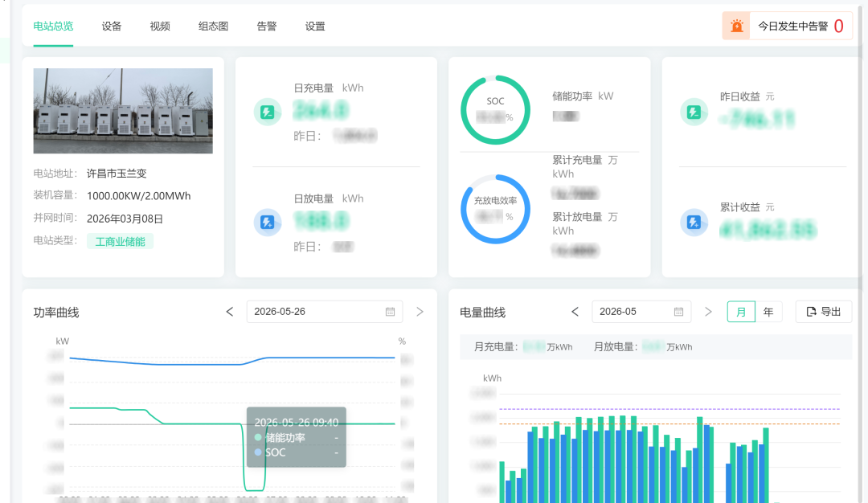Click the 工商业储能 station type tag
The height and width of the screenshot is (503, 868).
coord(120,241)
